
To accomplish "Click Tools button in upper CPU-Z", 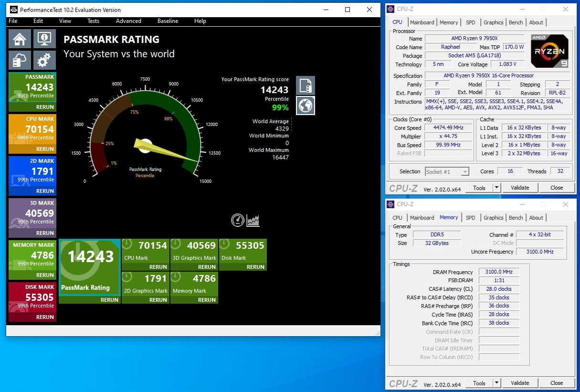I will point(479,188).
